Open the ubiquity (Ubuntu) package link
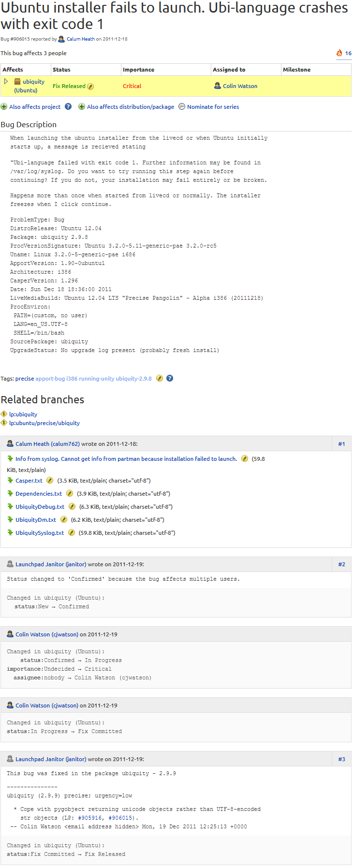Image resolution: width=353 pixels, height=868 pixels. click(x=29, y=86)
